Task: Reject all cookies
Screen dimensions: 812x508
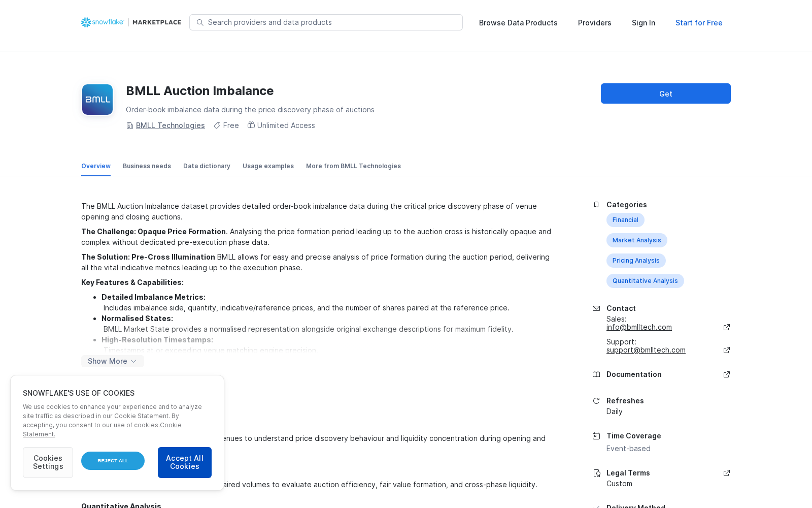Action: 113,461
